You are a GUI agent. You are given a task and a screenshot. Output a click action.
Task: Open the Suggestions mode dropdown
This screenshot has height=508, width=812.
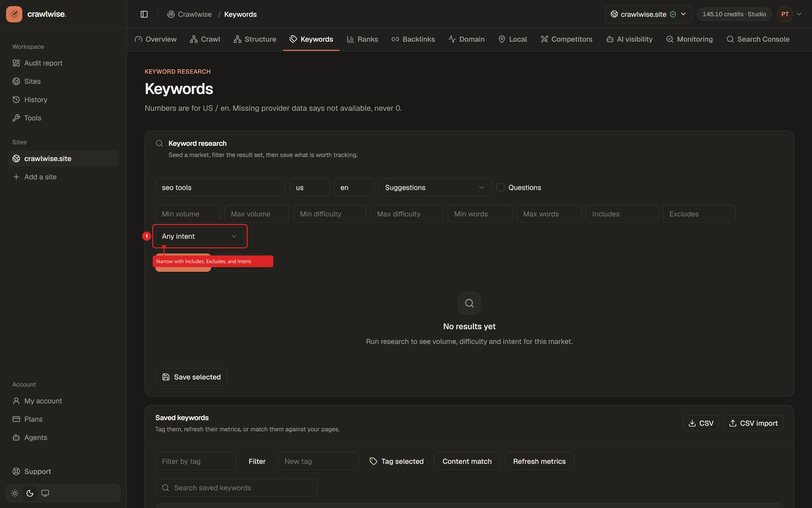[x=435, y=187]
